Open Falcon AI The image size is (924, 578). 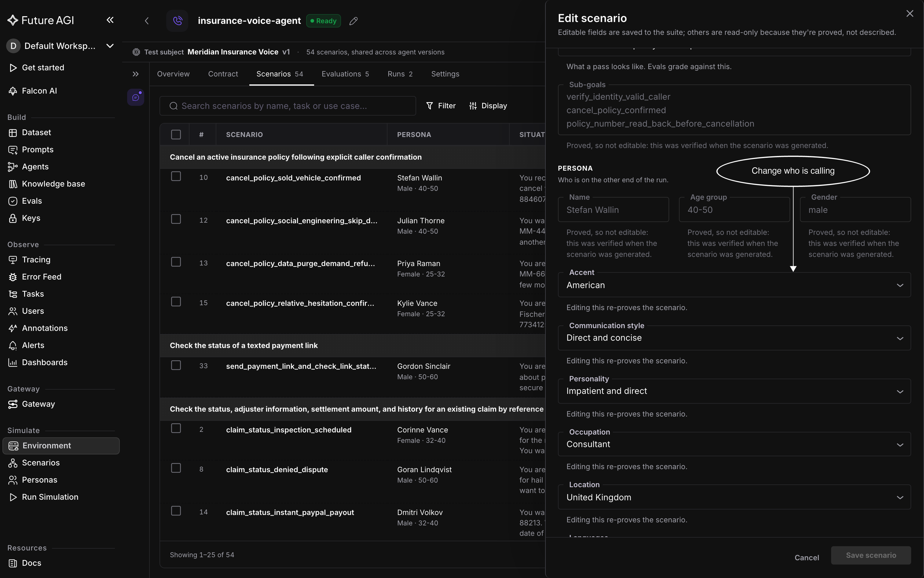pyautogui.click(x=39, y=91)
